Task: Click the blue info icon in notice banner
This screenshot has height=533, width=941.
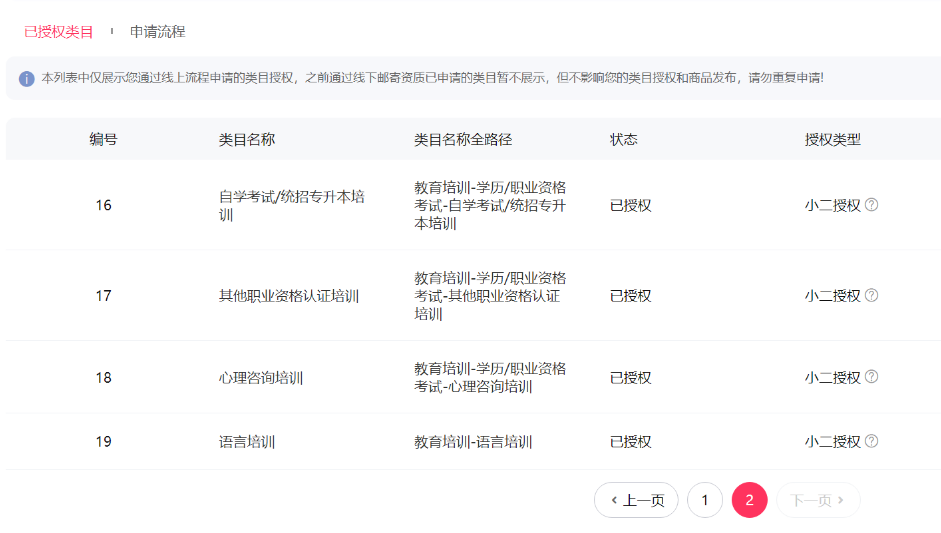Action: 27,78
